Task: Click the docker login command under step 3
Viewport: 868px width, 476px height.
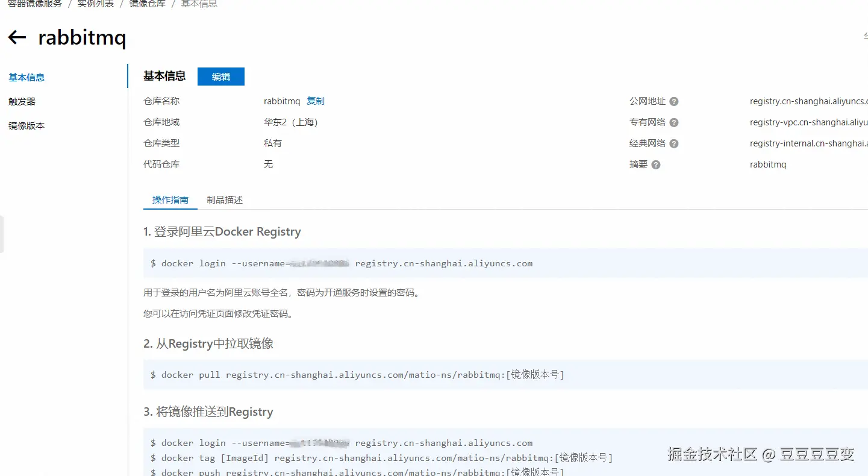Action: click(342, 443)
